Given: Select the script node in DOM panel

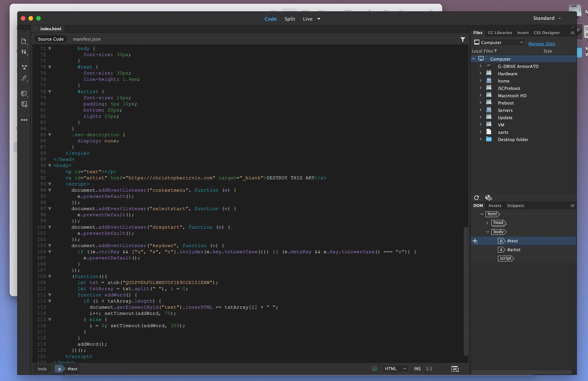Looking at the screenshot, I should 505,259.
